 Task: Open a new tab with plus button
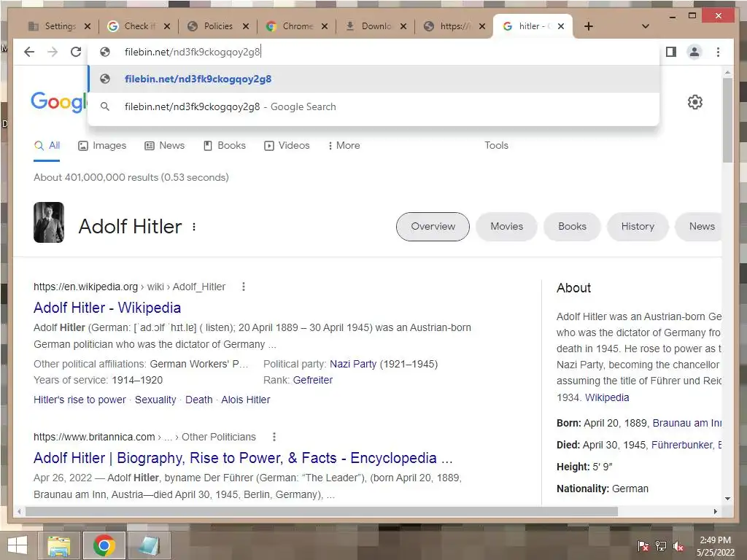pos(589,26)
